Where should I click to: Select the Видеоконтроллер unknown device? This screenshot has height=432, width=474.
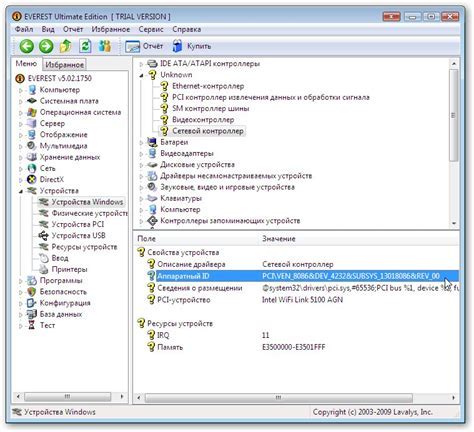click(203, 120)
